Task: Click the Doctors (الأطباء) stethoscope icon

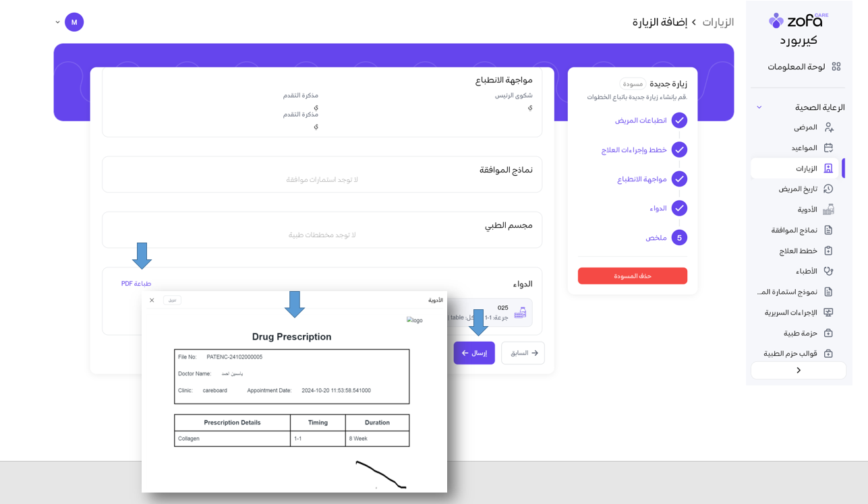Action: [828, 272]
